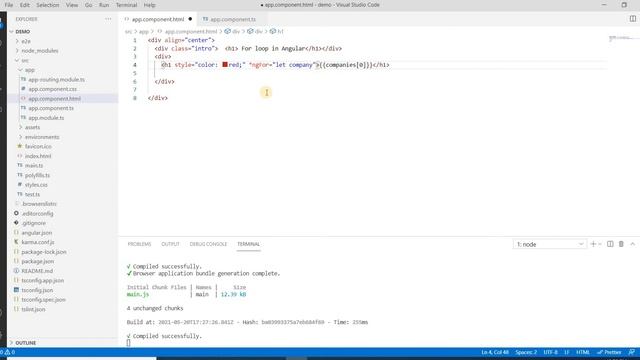640x360 pixels.
Task: Split the editor to the right
Action: coord(632,19)
